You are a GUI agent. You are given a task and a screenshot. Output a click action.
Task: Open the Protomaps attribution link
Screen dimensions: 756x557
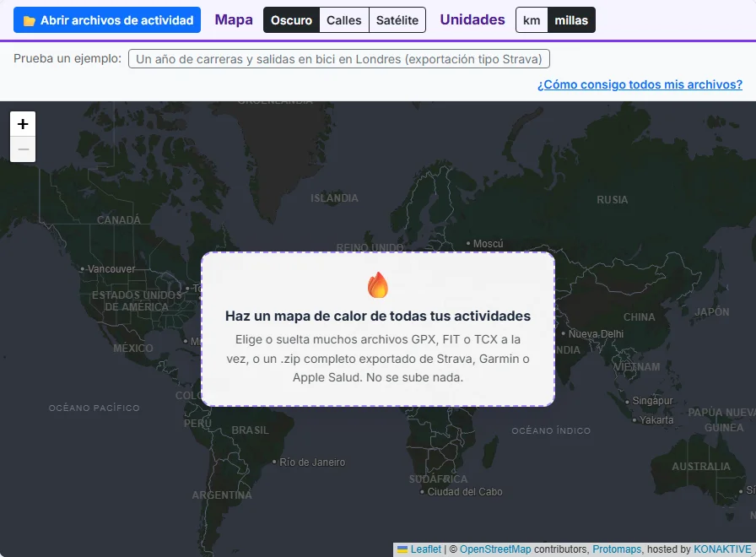pyautogui.click(x=617, y=549)
